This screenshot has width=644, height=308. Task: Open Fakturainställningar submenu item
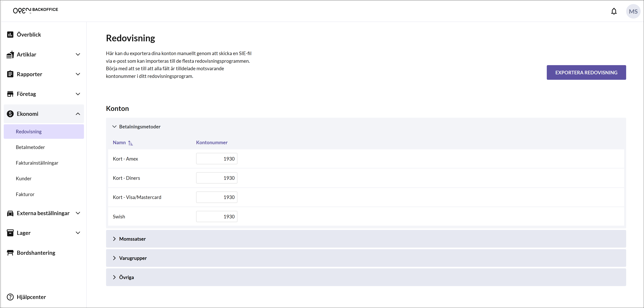pyautogui.click(x=37, y=163)
